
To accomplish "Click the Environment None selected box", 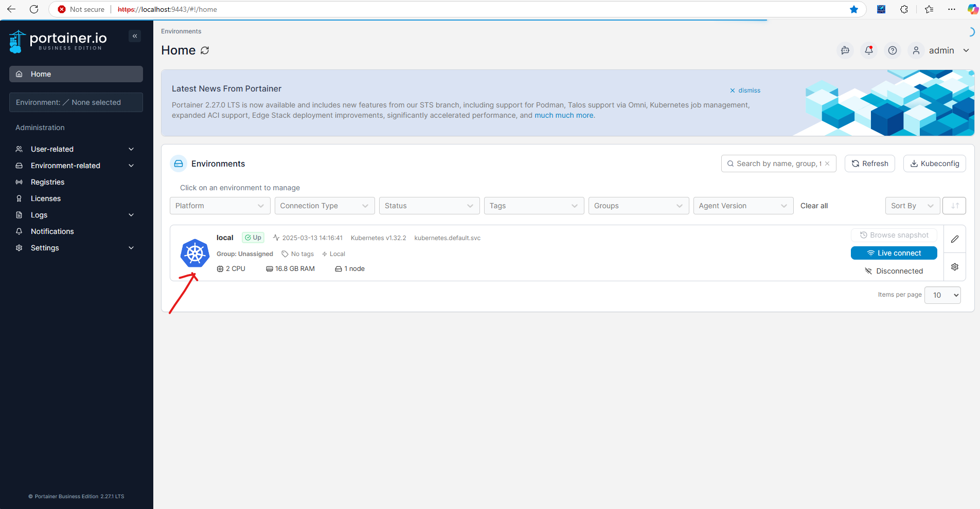I will point(76,102).
